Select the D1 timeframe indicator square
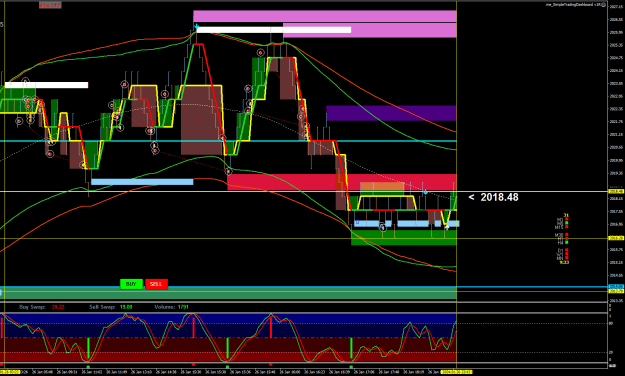The width and height of the screenshot is (625, 376). coord(566,250)
